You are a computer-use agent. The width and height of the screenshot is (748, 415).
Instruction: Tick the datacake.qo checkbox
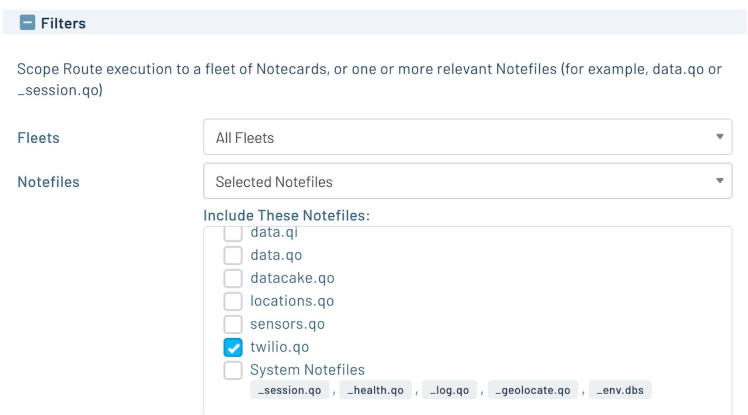232,278
